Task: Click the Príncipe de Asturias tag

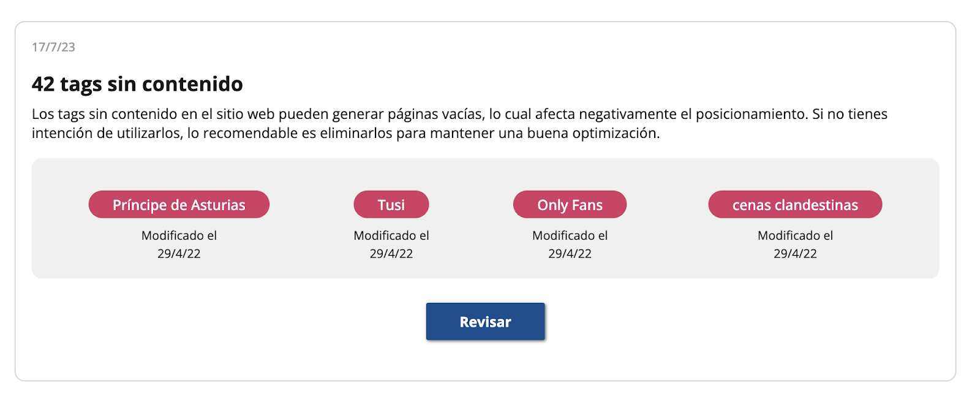Action: pyautogui.click(x=179, y=205)
